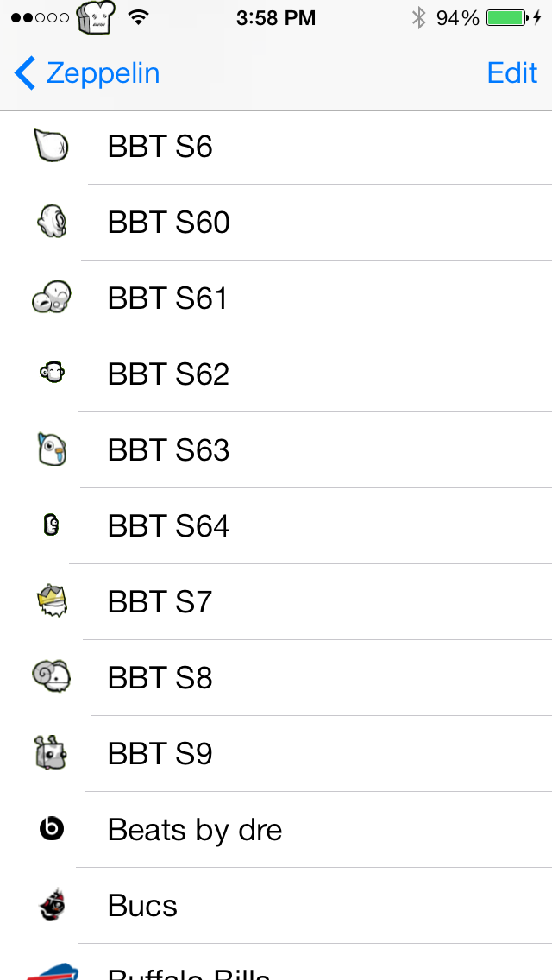Tap the BBT S6 logo icon
The height and width of the screenshot is (980, 552).
(51, 146)
